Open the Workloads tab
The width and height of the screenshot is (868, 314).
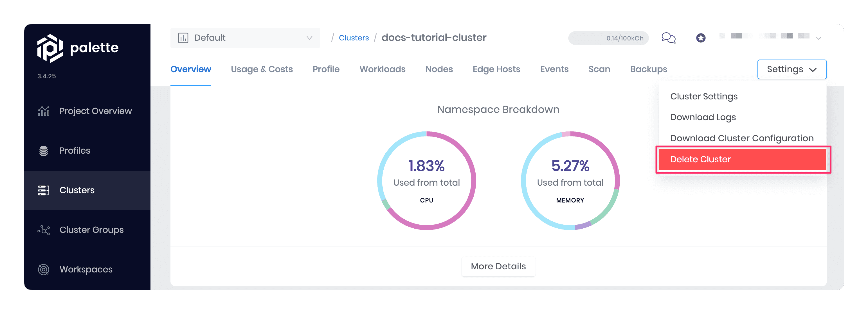click(x=383, y=69)
